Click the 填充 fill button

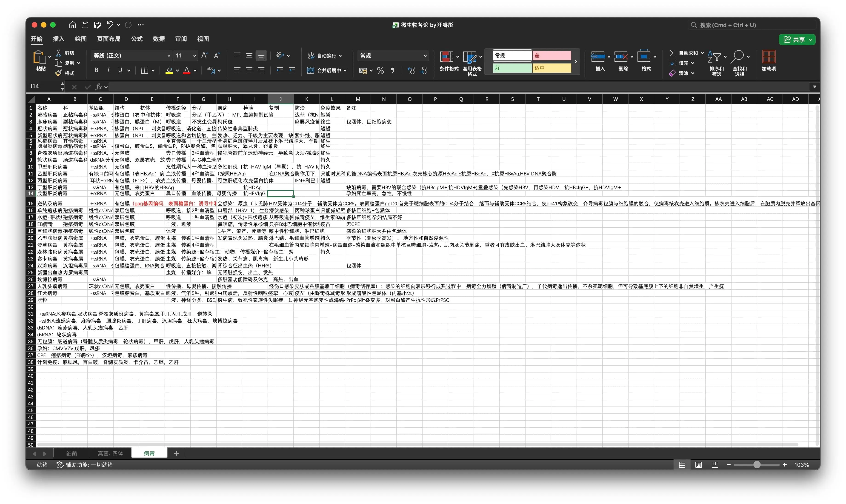point(681,63)
